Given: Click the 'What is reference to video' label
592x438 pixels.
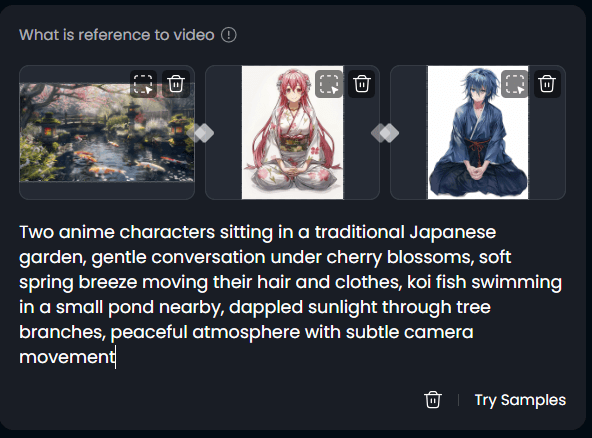Looking at the screenshot, I should coord(117,35).
